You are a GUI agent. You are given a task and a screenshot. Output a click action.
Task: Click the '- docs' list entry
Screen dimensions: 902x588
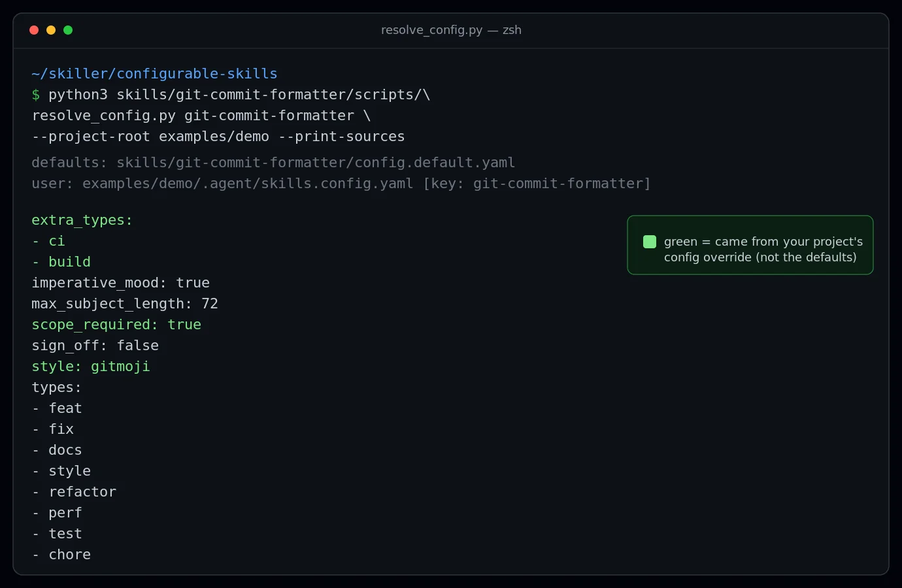pos(57,450)
